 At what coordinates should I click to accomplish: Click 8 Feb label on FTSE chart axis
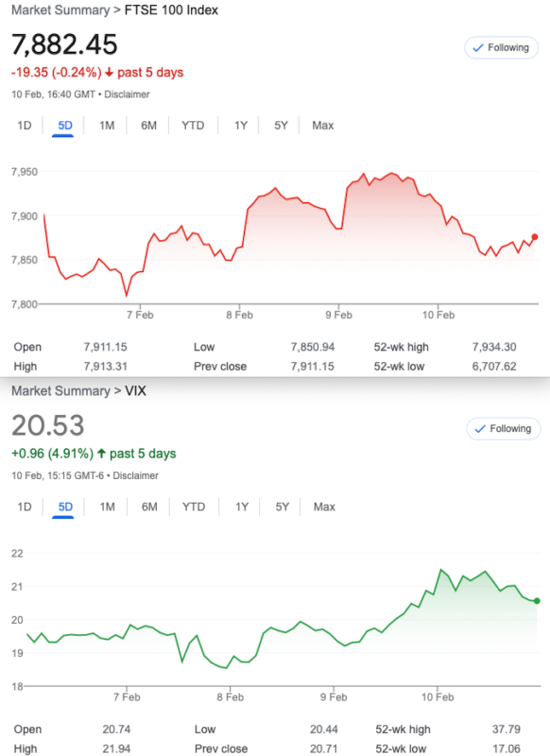(240, 316)
